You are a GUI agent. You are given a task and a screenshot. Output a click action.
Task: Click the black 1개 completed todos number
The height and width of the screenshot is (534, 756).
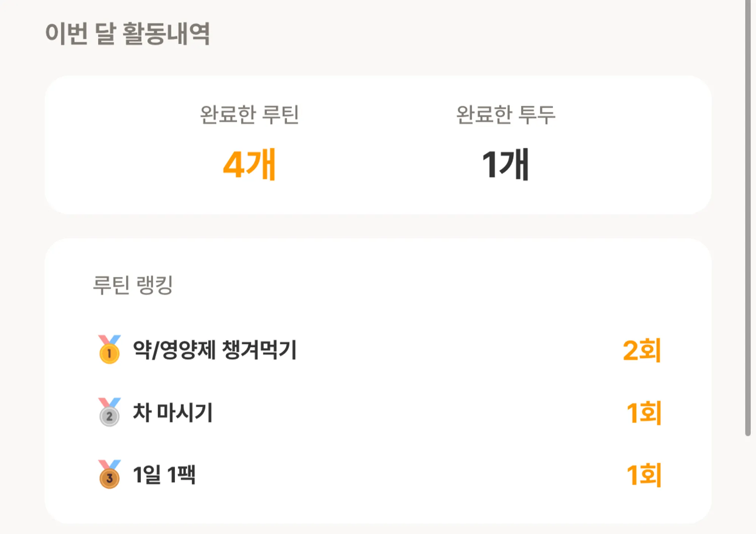pyautogui.click(x=505, y=165)
